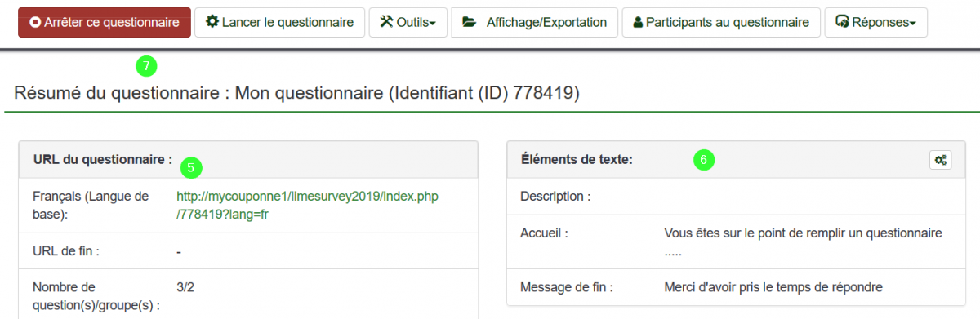Stop the survey via Arrêter ce questionnaire label
Screen dimensions: 980x319
click(113, 23)
